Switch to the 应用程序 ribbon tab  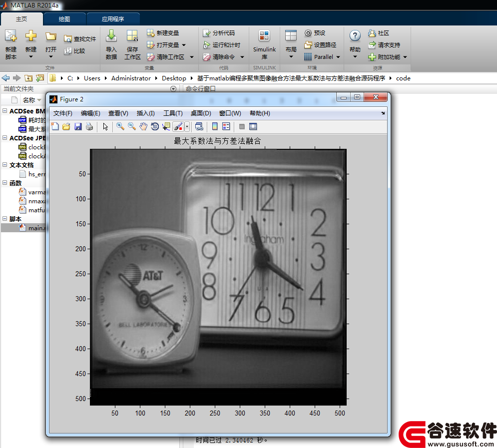[113, 19]
